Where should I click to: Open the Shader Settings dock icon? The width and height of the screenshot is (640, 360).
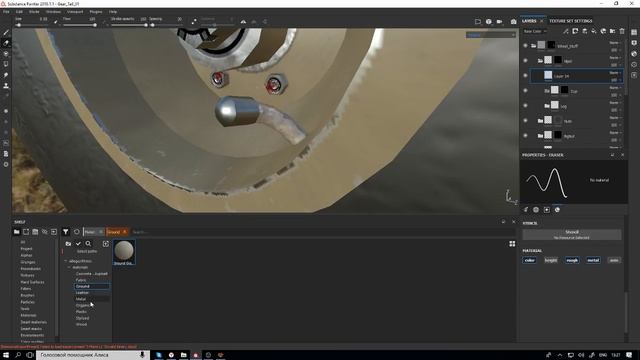click(x=634, y=53)
